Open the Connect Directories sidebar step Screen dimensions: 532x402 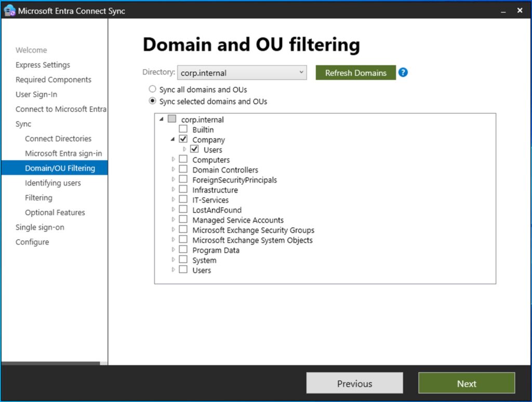[x=58, y=138]
